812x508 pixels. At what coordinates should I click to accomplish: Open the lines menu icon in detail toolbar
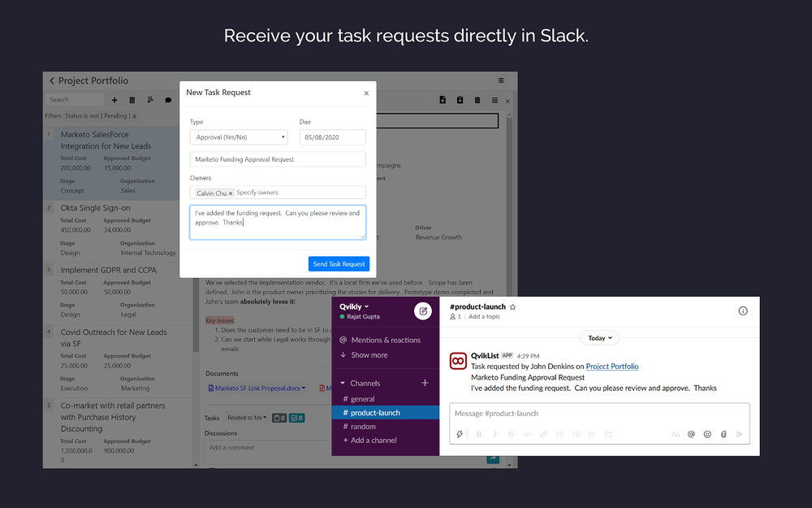coord(495,100)
